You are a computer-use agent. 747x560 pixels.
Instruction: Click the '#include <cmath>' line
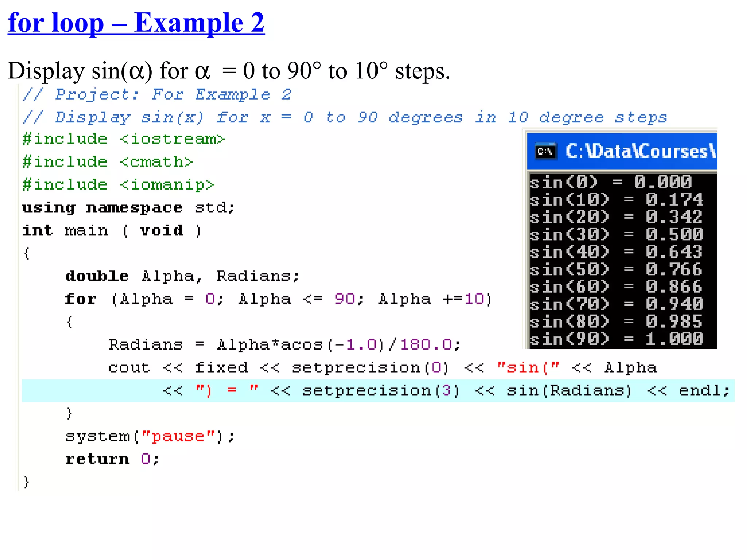[x=108, y=162]
